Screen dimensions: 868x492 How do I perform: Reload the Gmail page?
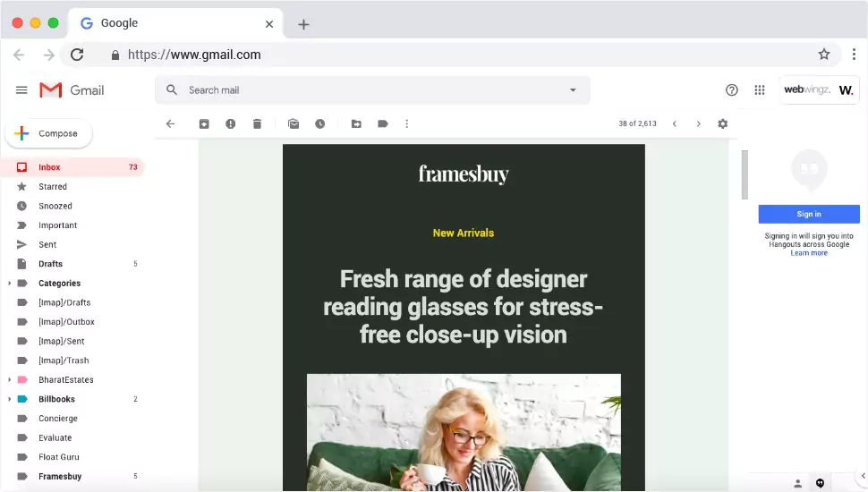(x=77, y=55)
